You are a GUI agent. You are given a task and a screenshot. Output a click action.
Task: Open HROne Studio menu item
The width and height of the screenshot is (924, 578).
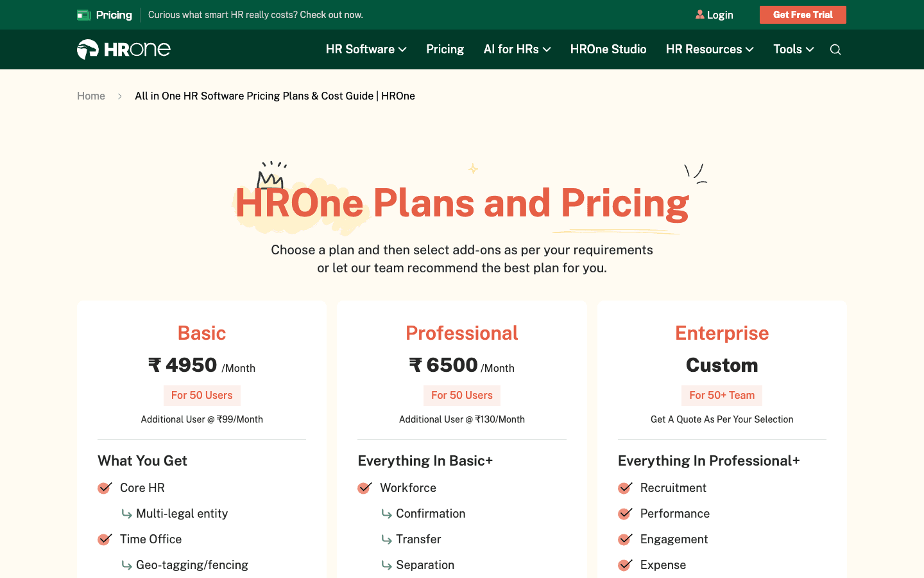(608, 49)
